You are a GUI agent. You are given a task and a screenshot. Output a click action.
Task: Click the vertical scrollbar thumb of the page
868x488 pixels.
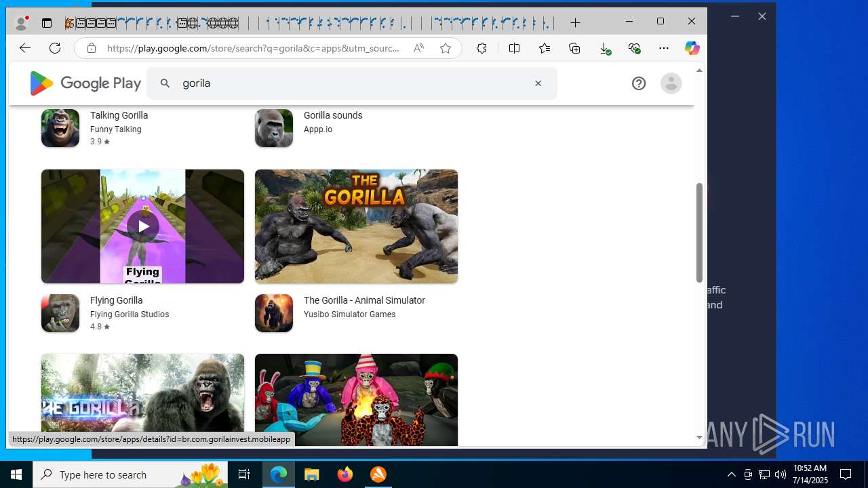699,232
